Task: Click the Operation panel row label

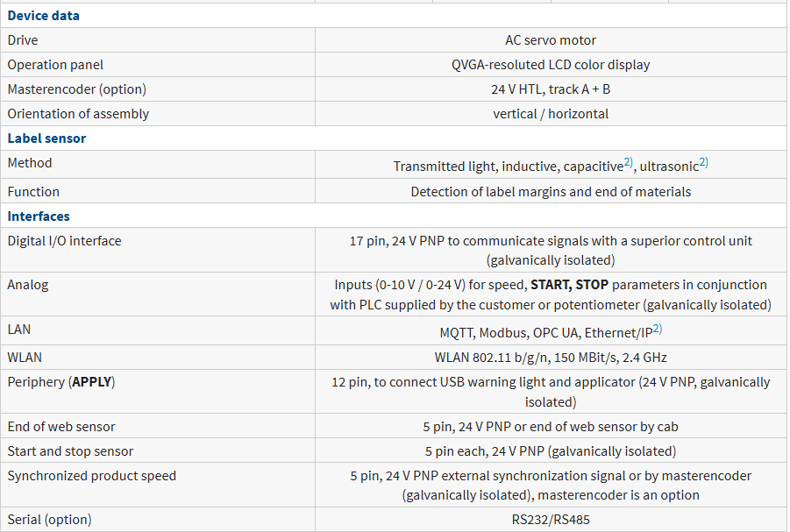Action: 55,65
